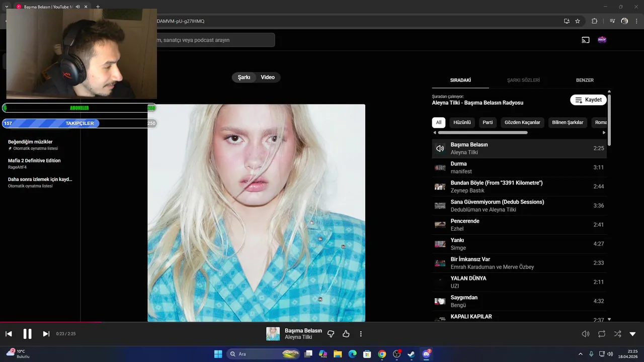This screenshot has height=362, width=644.
Task: Play Pencerende by Ezhel
Action: point(519,225)
